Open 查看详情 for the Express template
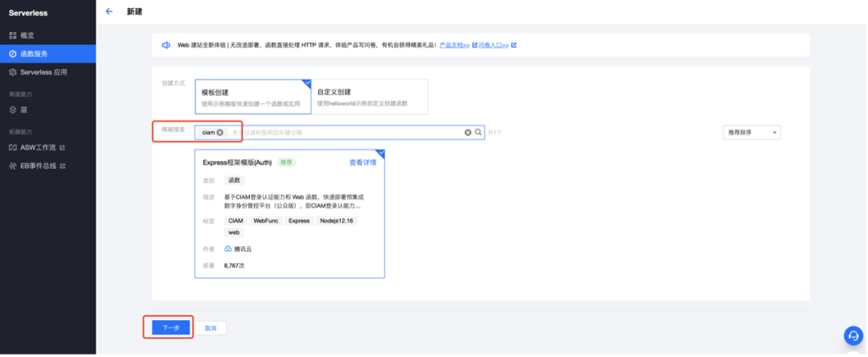Screen dimensions: 868x357 pyautogui.click(x=362, y=162)
